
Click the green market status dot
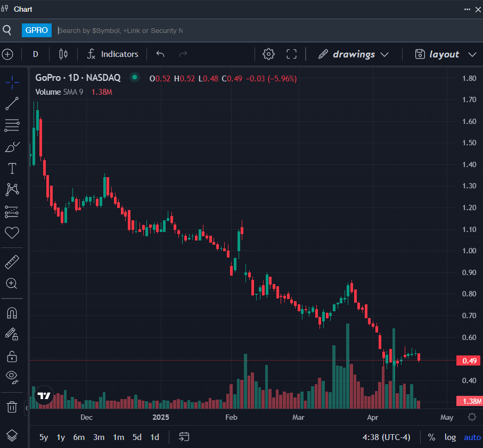135,77
